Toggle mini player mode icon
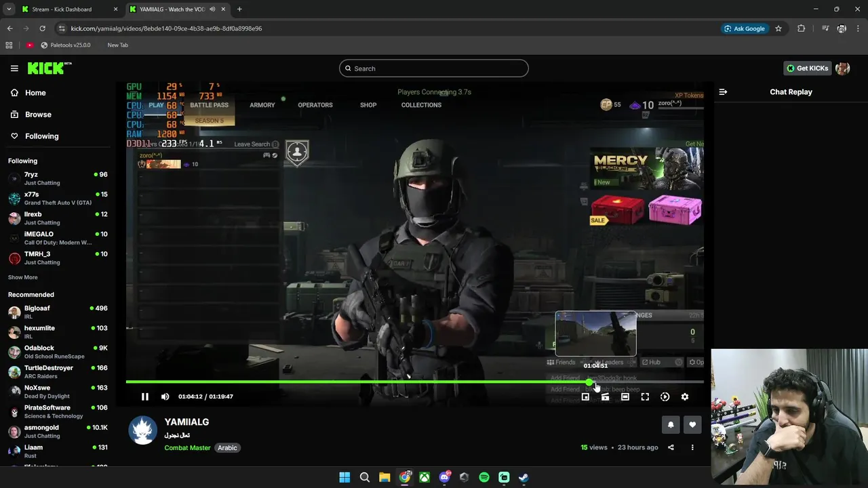Screen dimensions: 868x488 585,396
